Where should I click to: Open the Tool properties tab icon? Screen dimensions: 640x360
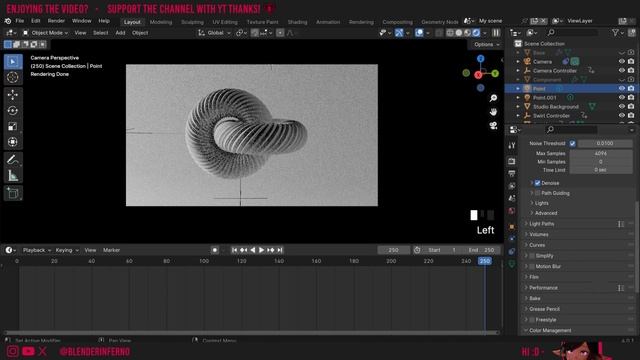pyautogui.click(x=512, y=145)
